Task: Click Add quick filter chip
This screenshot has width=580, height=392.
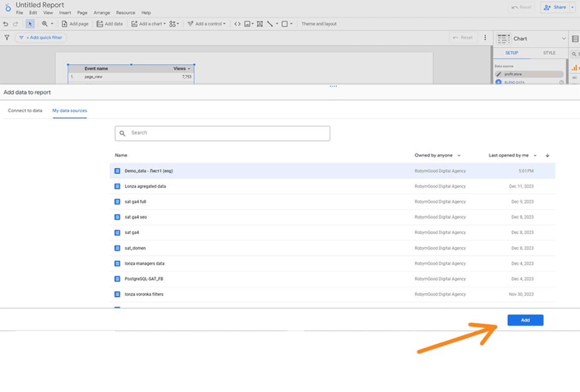Action: (x=41, y=38)
